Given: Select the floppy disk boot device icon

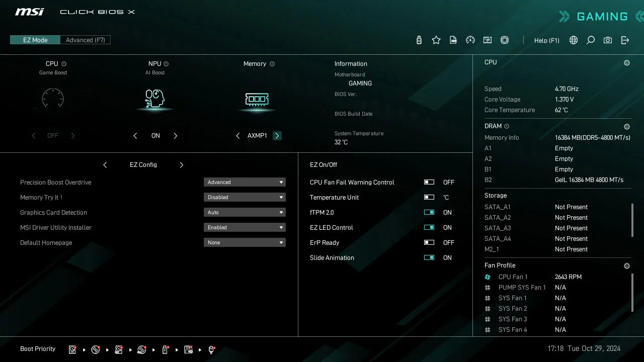Looking at the screenshot, I should tap(189, 349).
